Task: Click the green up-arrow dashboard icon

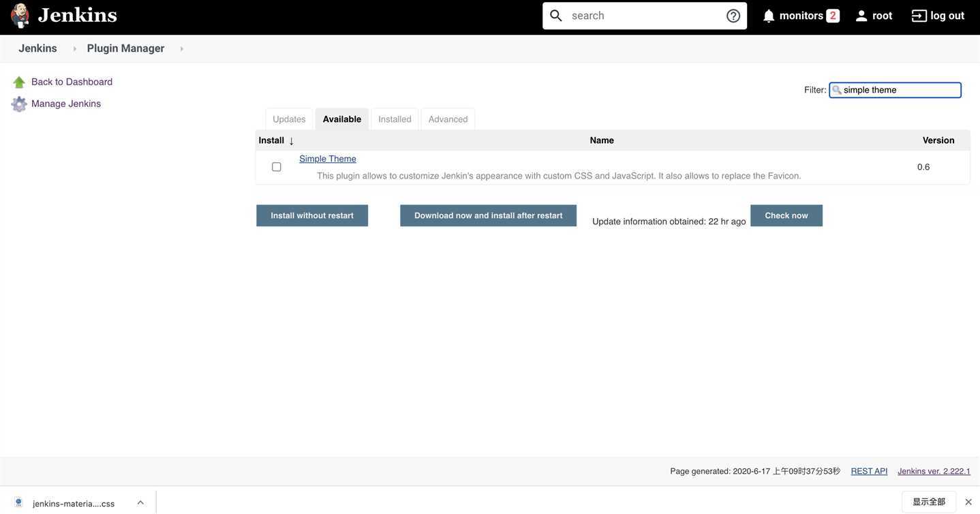Action: coord(19,82)
